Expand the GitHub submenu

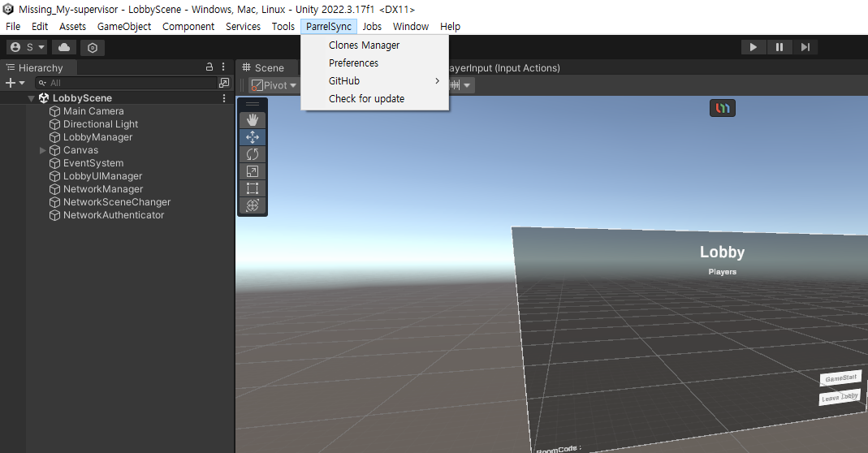click(375, 81)
